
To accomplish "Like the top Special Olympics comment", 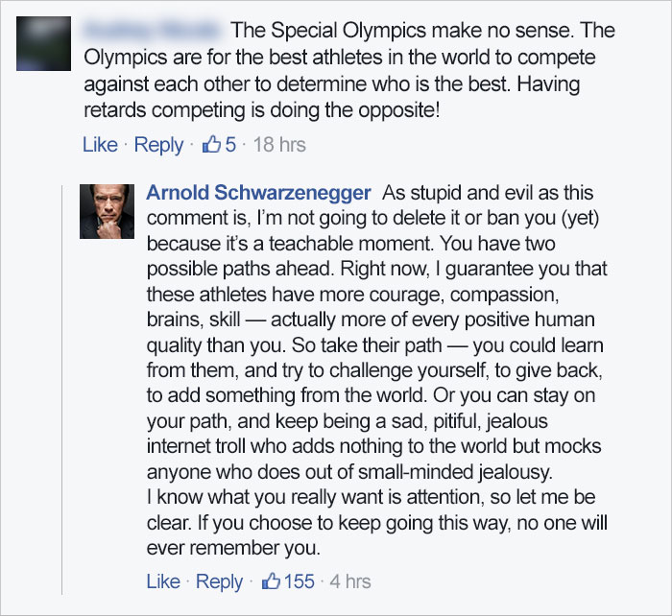I will [100, 145].
